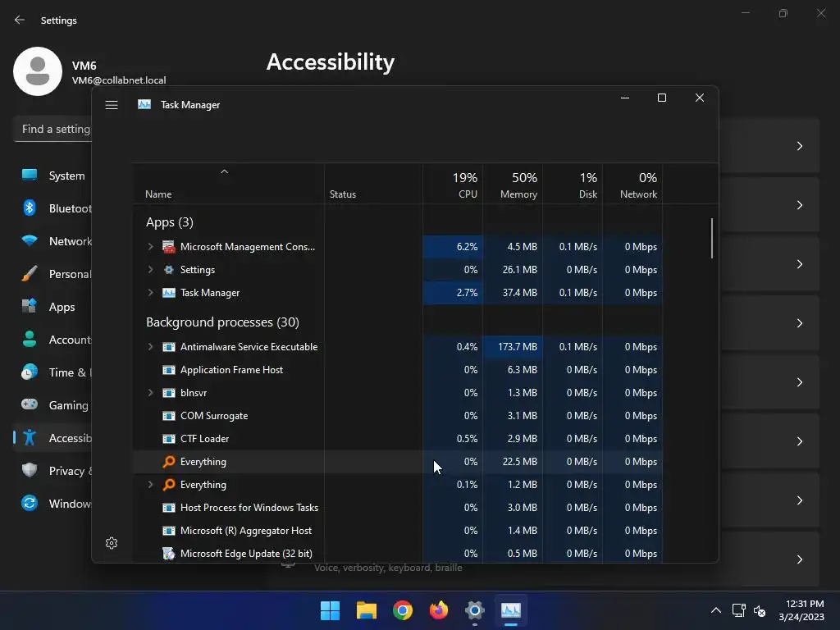
Task: Click VM6 user profile avatar
Action: pyautogui.click(x=38, y=71)
